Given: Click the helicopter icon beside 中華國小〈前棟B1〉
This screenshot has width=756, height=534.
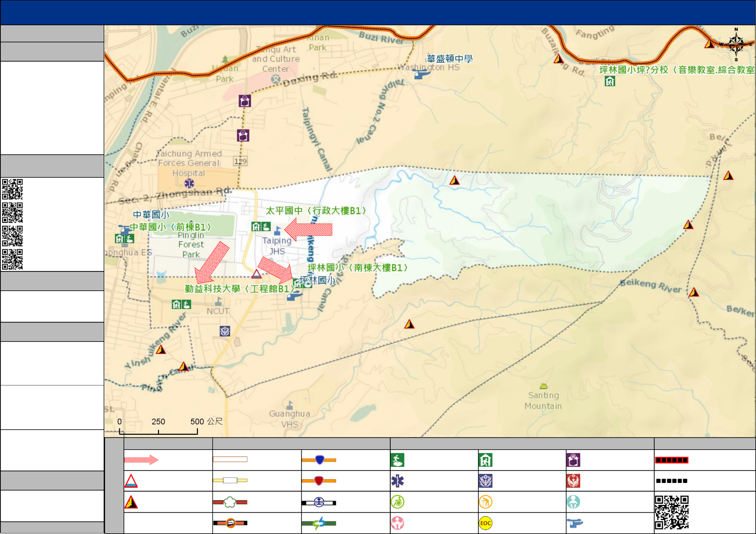Looking at the screenshot, I should point(125,229).
